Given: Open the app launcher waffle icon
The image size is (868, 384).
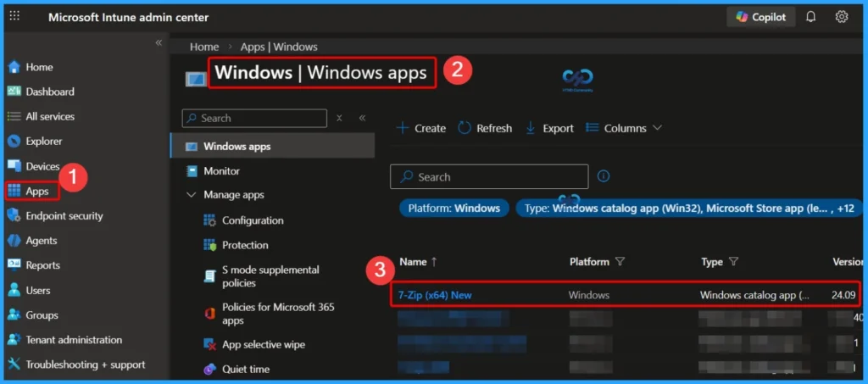Looking at the screenshot, I should point(14,16).
